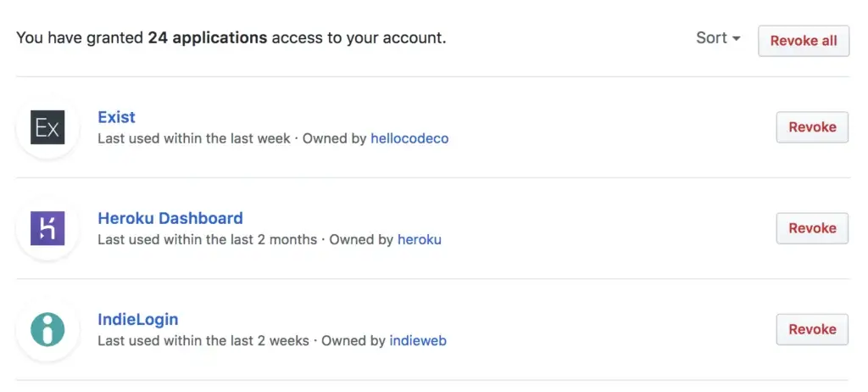The image size is (868, 392).
Task: Click the IndieLogin teal info logo
Action: (x=47, y=329)
